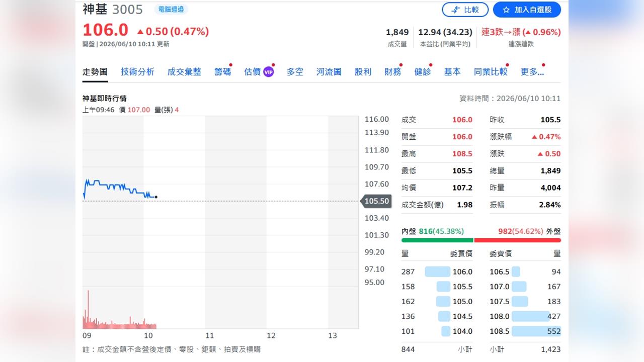
Task: Open the 財務 tab
Action: (393, 72)
